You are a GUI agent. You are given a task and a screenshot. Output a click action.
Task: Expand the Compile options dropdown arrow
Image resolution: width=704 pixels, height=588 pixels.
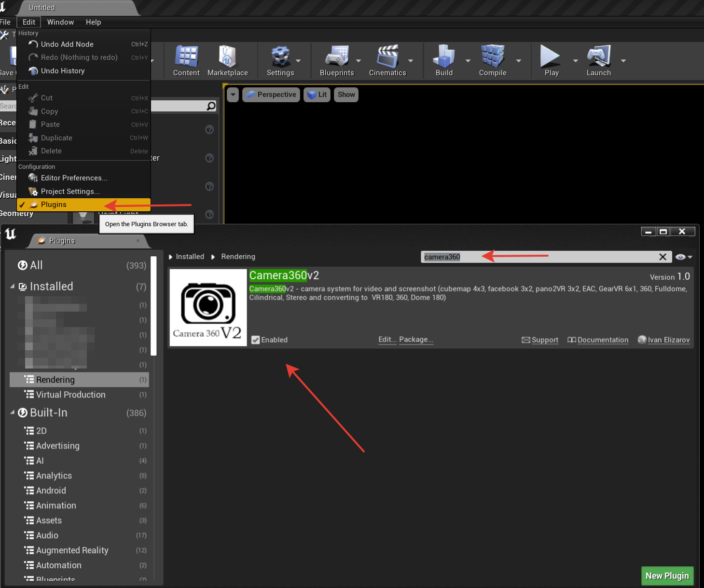[x=519, y=61]
